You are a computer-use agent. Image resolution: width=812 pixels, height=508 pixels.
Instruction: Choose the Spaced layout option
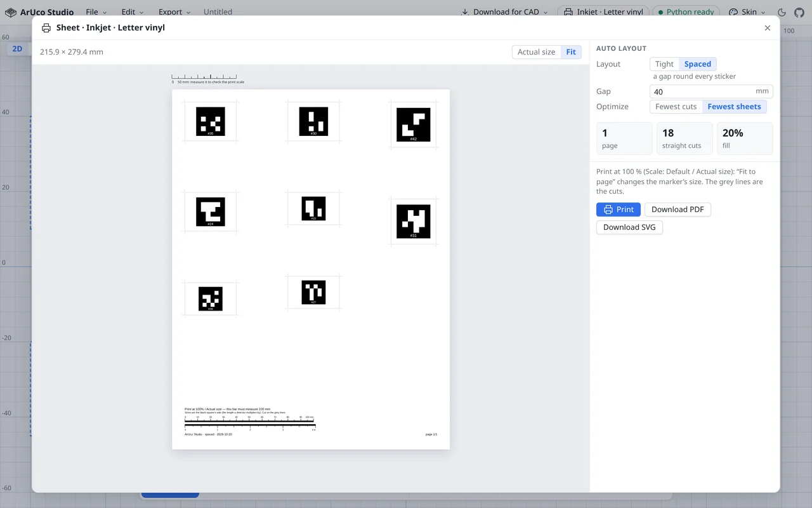698,64
